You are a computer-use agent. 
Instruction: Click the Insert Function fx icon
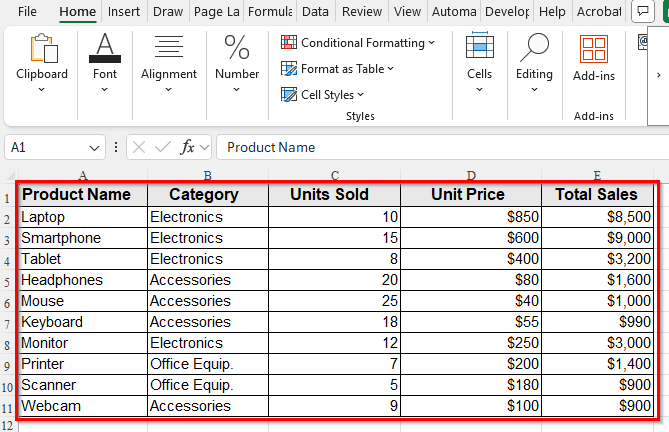pyautogui.click(x=187, y=148)
